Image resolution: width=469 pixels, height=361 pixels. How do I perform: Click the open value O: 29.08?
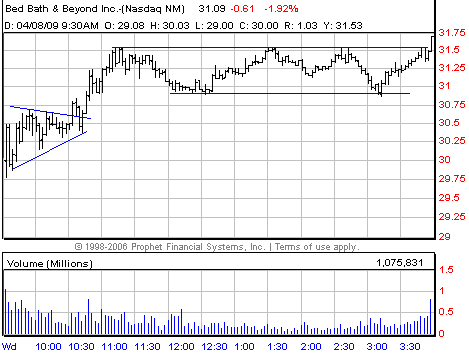[124, 26]
